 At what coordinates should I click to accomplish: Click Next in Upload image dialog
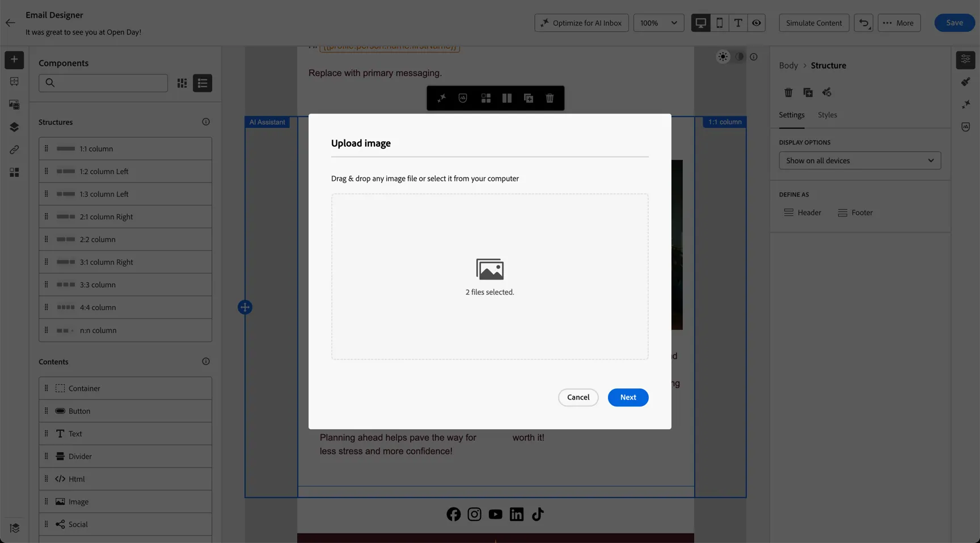(628, 397)
